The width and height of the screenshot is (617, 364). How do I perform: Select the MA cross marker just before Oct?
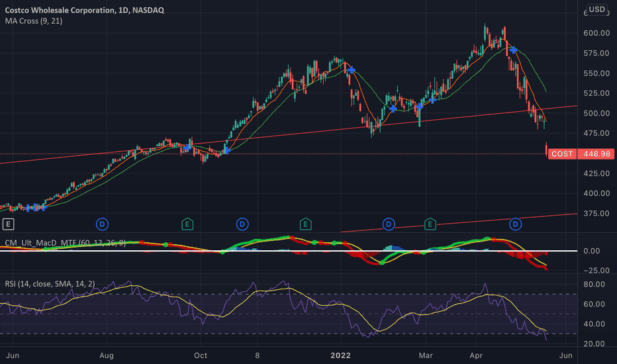tap(187, 148)
